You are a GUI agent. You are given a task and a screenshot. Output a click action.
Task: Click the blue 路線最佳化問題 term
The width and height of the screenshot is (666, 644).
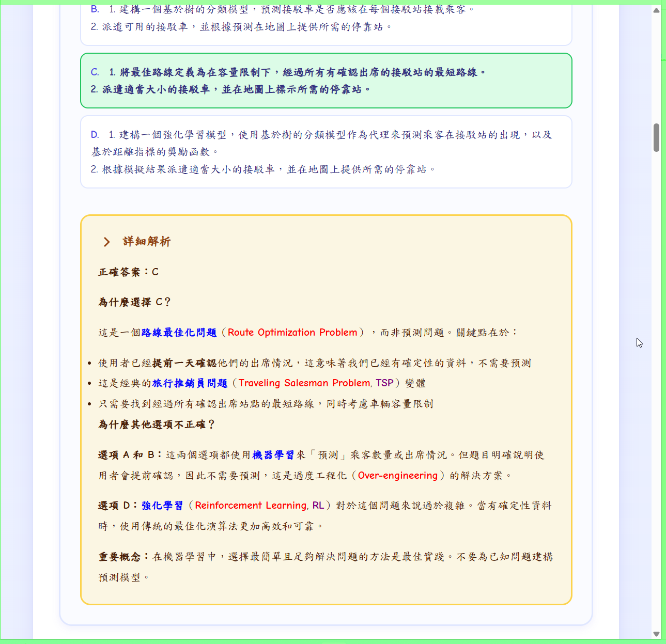click(179, 333)
